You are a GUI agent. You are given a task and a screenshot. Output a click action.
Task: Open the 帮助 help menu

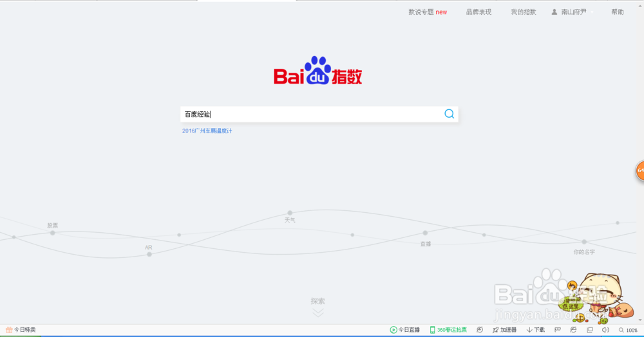click(618, 12)
